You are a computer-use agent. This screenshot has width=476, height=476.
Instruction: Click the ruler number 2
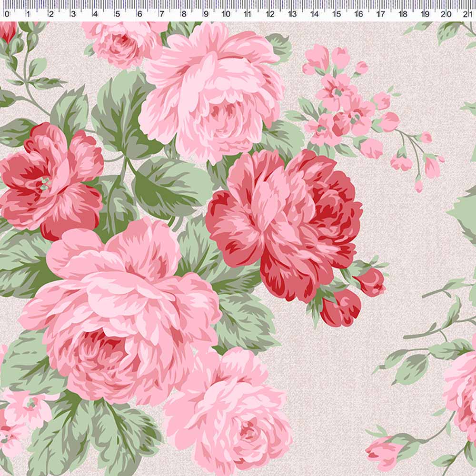(51, 14)
